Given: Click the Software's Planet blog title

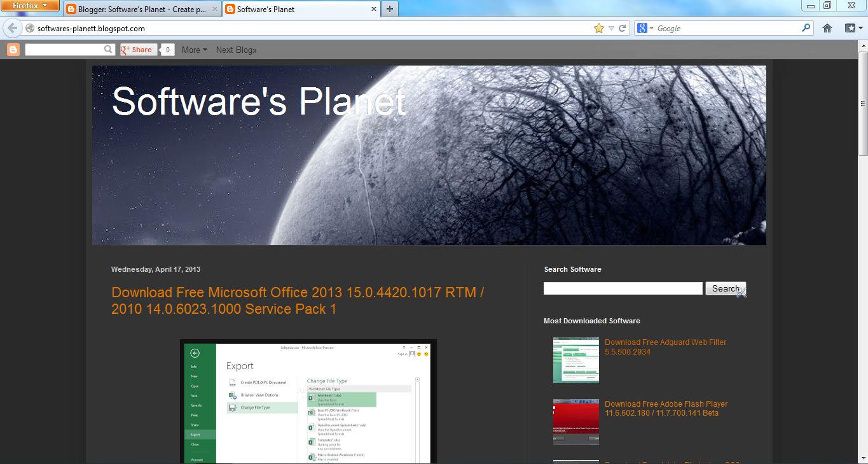Looking at the screenshot, I should click(x=259, y=101).
